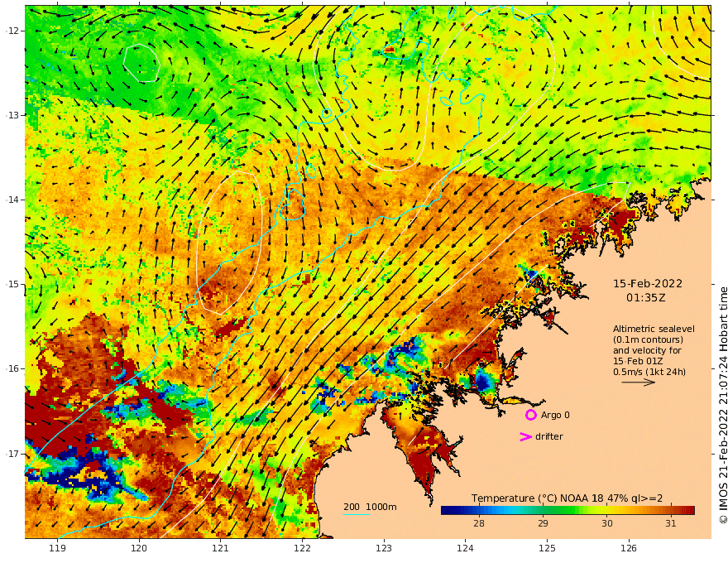Click the longitude label 119
This screenshot has height=563, width=728.
[58, 548]
